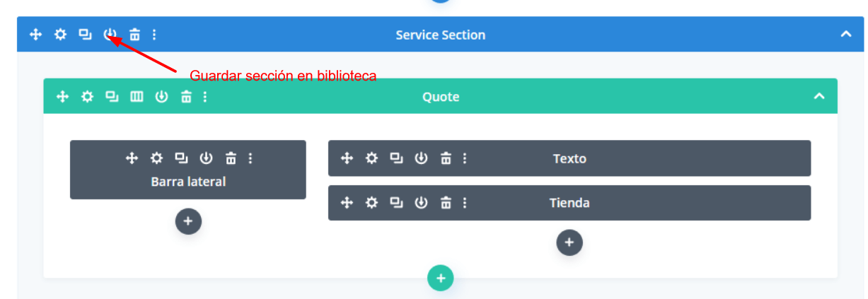Open Quote row settings gear

tap(87, 97)
